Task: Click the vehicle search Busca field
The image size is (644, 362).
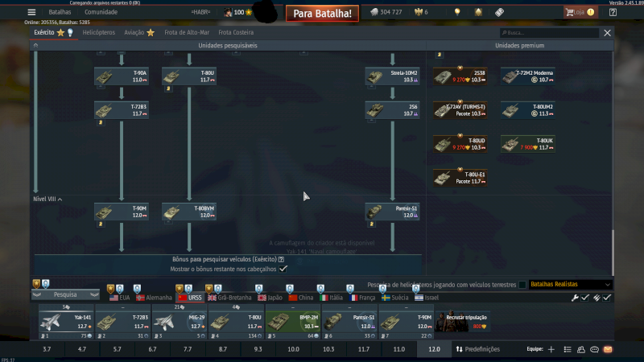Action: 551,33
